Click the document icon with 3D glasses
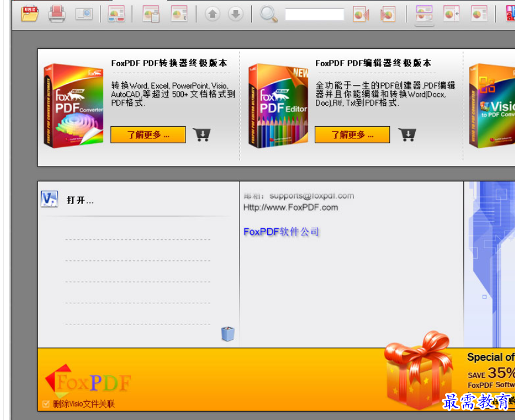515x420 pixels. pyautogui.click(x=116, y=14)
